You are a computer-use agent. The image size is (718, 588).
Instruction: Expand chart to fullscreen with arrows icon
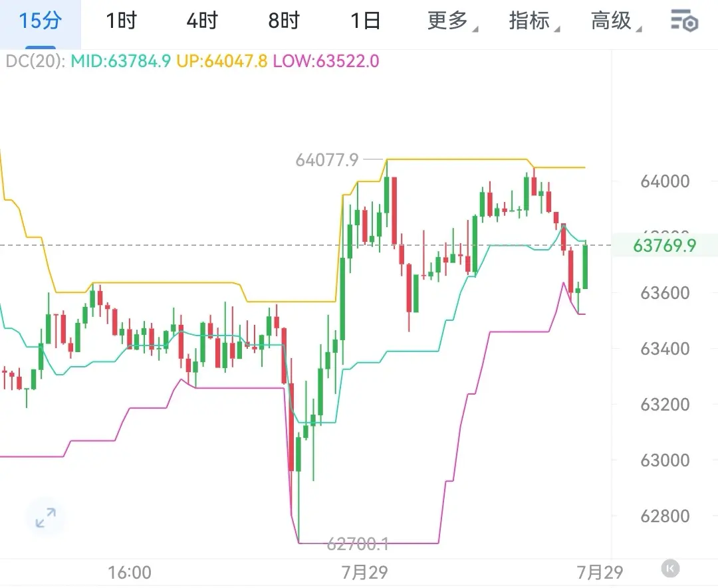click(46, 518)
